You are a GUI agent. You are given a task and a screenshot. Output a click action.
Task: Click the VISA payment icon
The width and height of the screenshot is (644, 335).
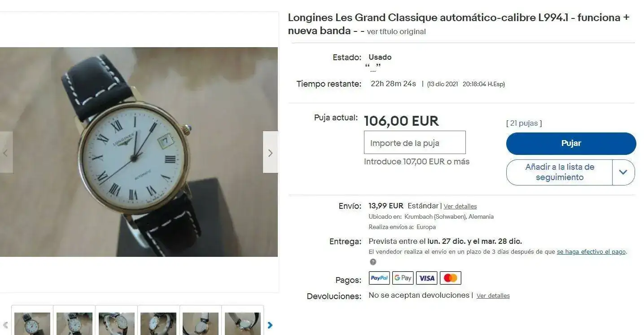coord(426,278)
